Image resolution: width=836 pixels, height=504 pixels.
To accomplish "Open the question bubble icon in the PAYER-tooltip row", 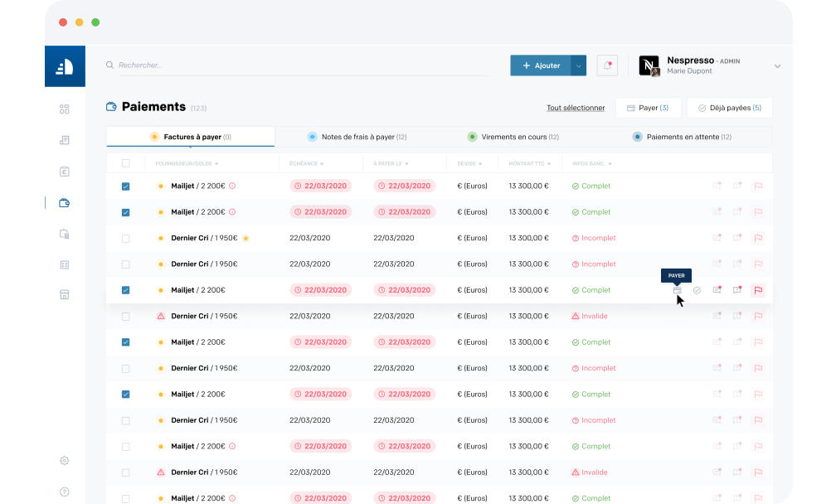I will coord(737,290).
